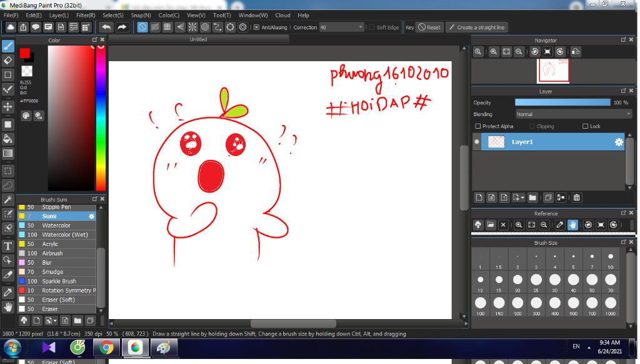640x364 pixels.
Task: Select the Eyedropper tool in left toolbar
Action: point(7,292)
